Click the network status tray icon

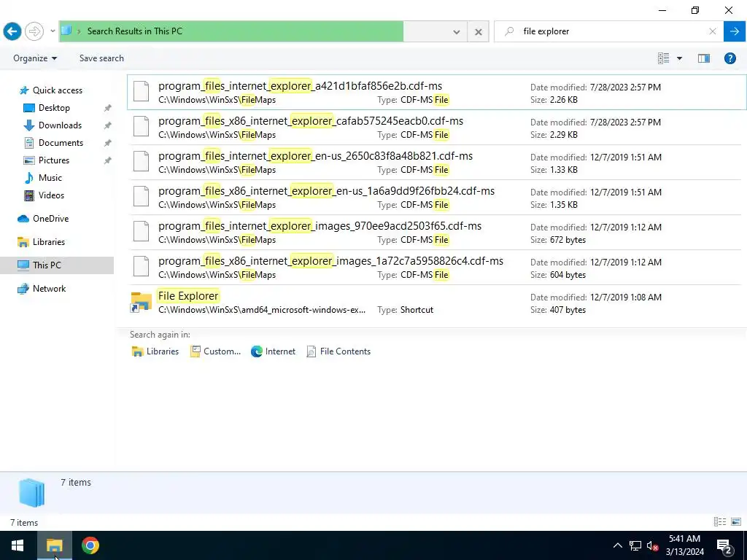[x=635, y=545]
